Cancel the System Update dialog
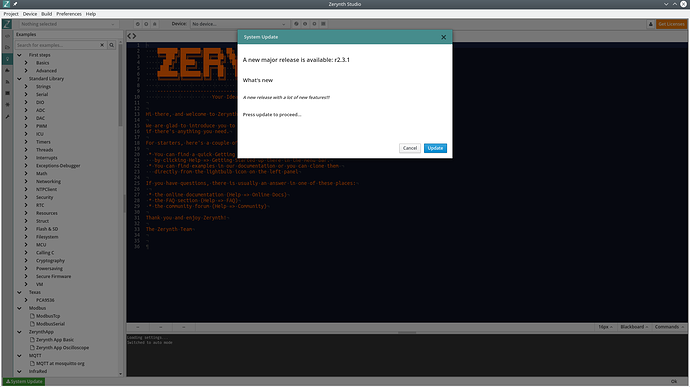 click(409, 148)
